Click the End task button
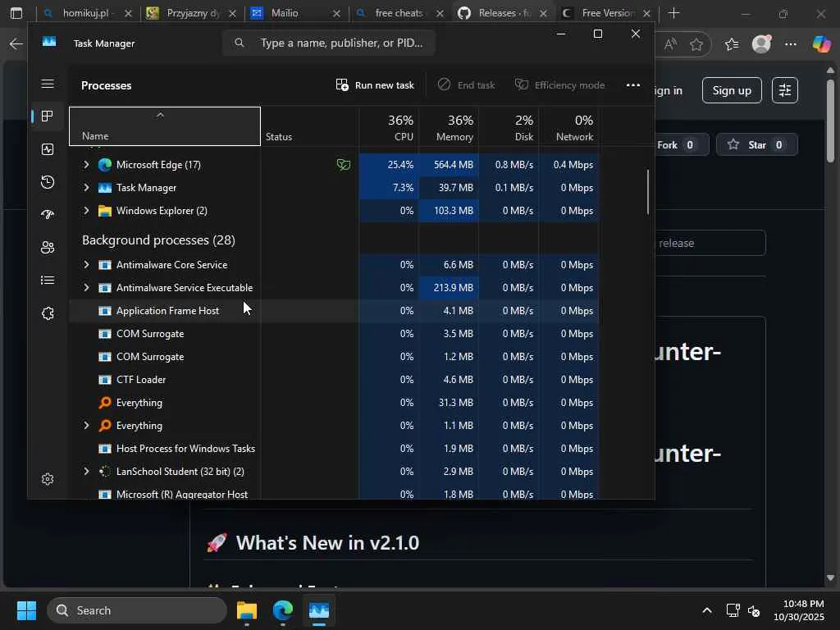 466,85
